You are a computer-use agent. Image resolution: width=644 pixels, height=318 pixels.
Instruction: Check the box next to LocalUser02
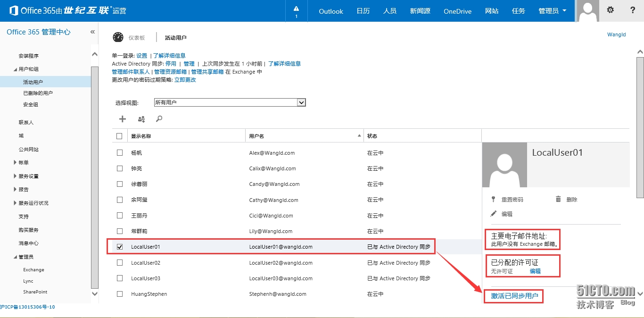pyautogui.click(x=120, y=263)
